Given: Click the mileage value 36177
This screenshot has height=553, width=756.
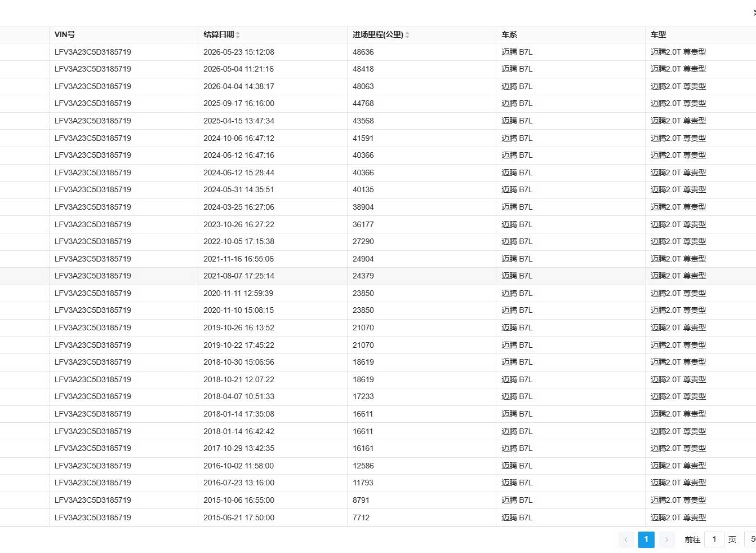Looking at the screenshot, I should [x=363, y=224].
